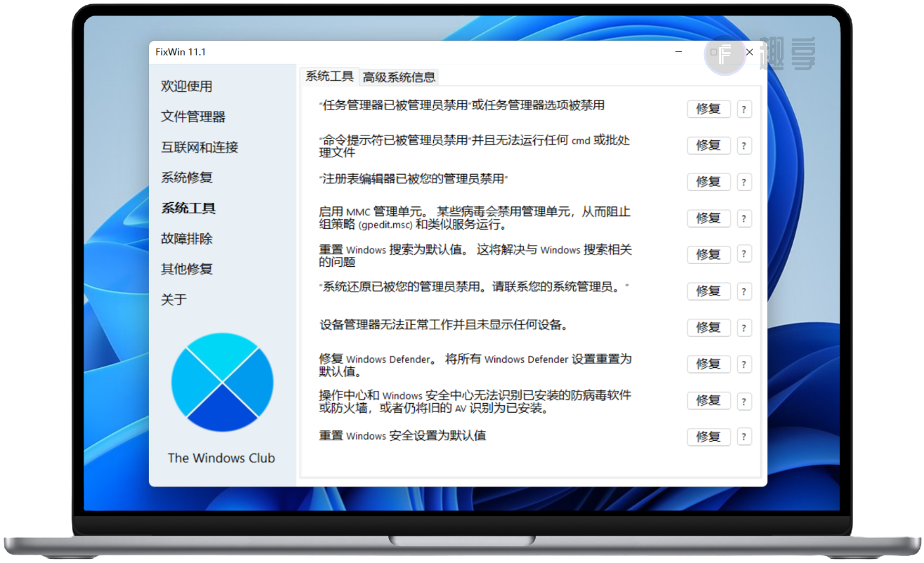This screenshot has height=563, width=924.
Task: Click 修复 for the disabled 命令提示符 item
Action: [708, 145]
